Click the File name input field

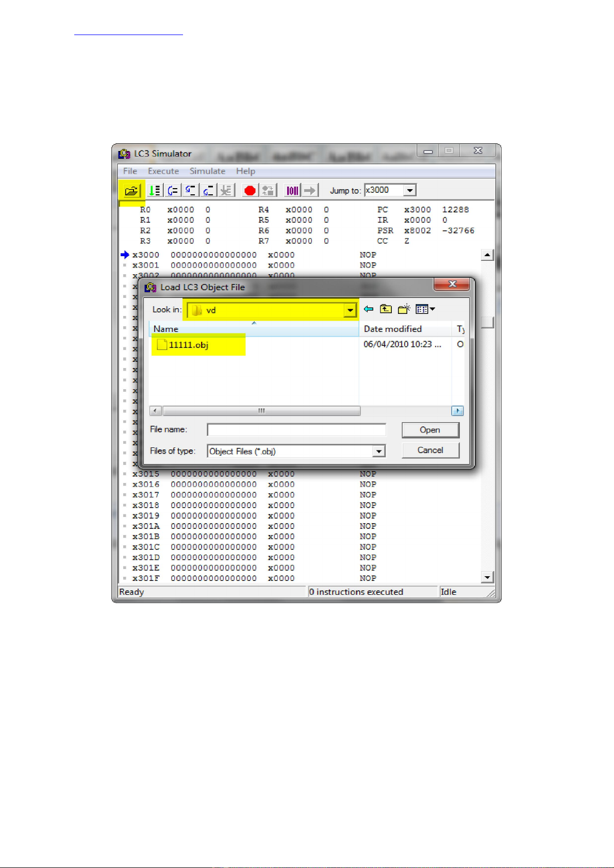296,430
